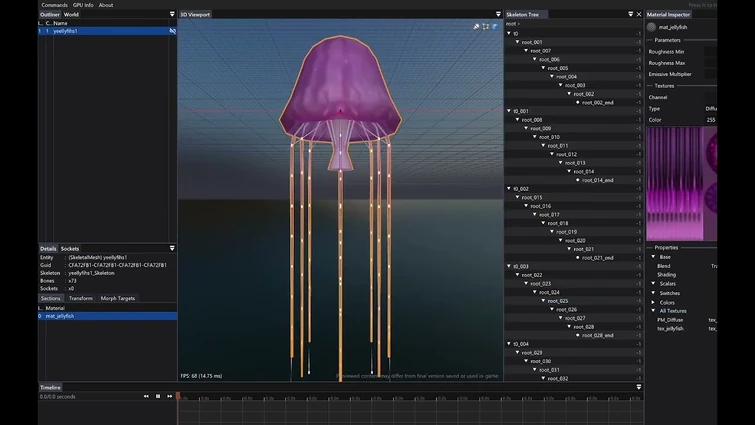Click the jellyfish texture preview thumbnail
The width and height of the screenshot is (755, 425).
click(x=680, y=181)
